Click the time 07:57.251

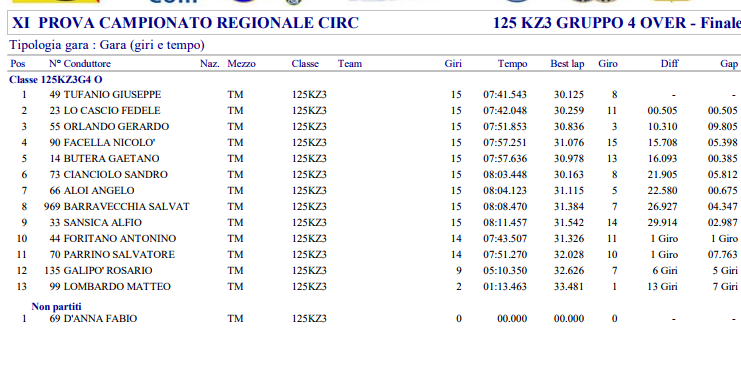[x=505, y=143]
